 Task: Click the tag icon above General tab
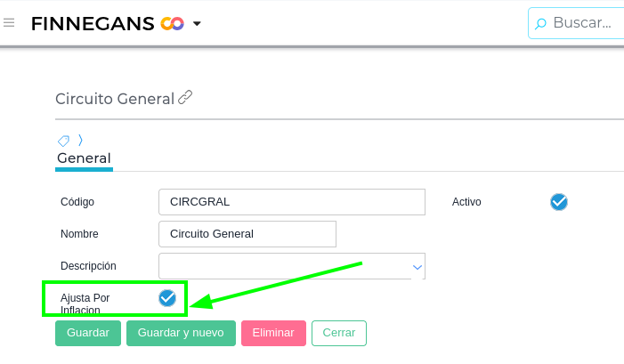pos(63,141)
